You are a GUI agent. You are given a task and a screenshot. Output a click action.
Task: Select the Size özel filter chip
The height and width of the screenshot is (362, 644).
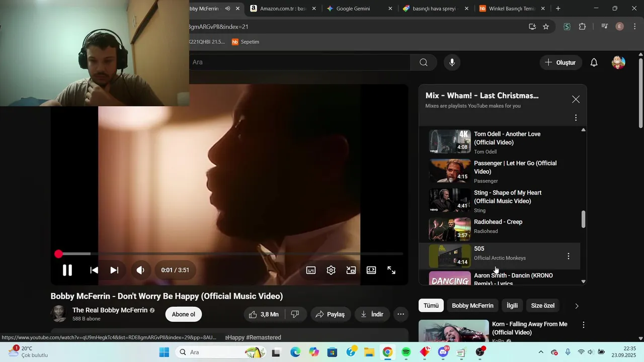click(543, 306)
